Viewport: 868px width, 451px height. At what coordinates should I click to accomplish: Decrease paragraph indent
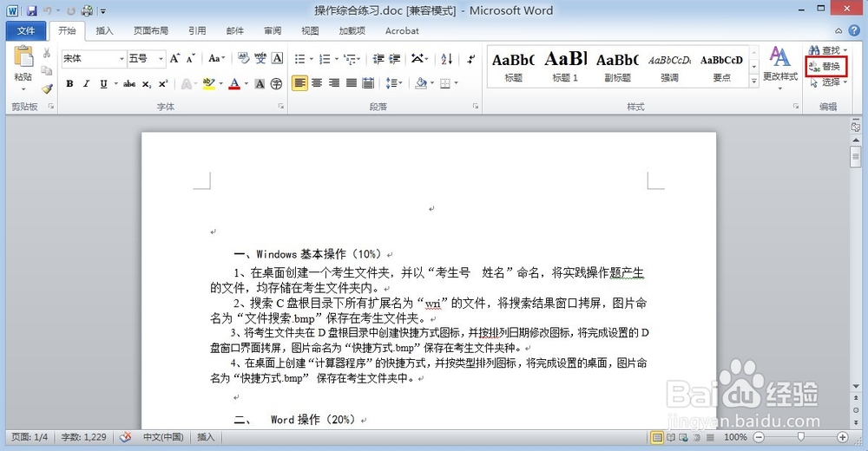pyautogui.click(x=378, y=59)
